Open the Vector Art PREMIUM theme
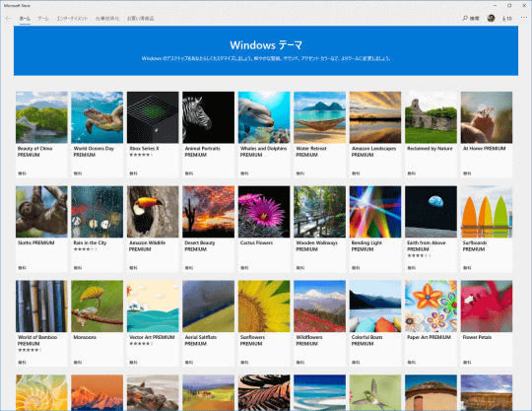The width and height of the screenshot is (532, 411). tap(153, 323)
